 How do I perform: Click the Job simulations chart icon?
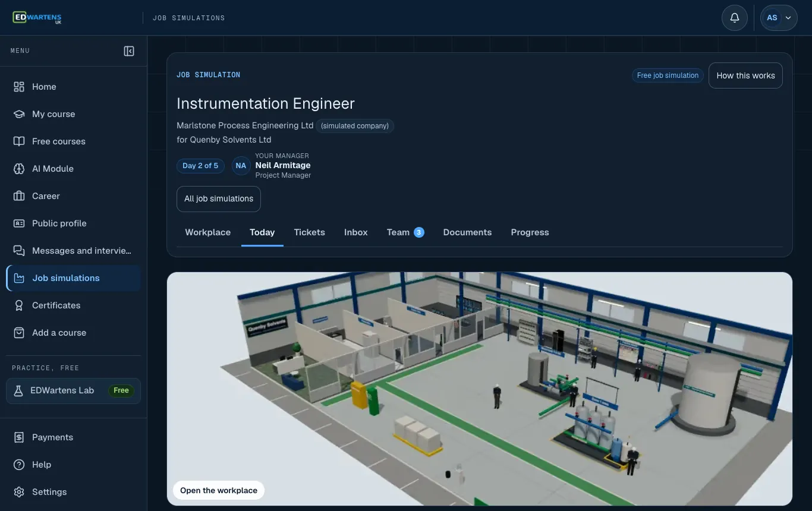pyautogui.click(x=19, y=278)
